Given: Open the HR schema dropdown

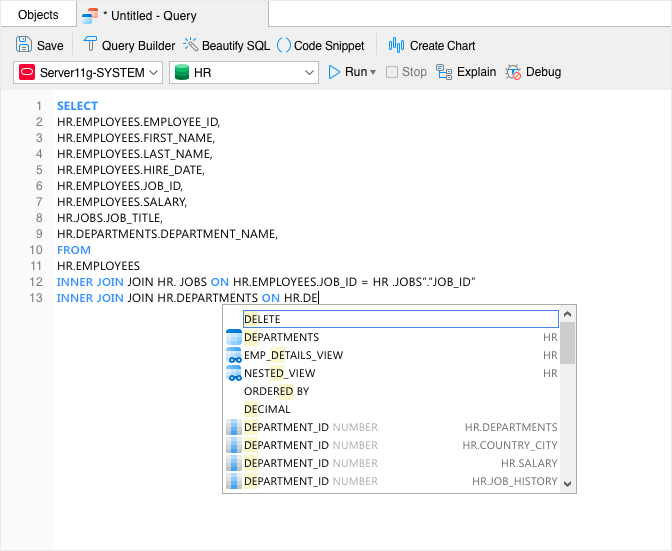Looking at the screenshot, I should coord(244,72).
